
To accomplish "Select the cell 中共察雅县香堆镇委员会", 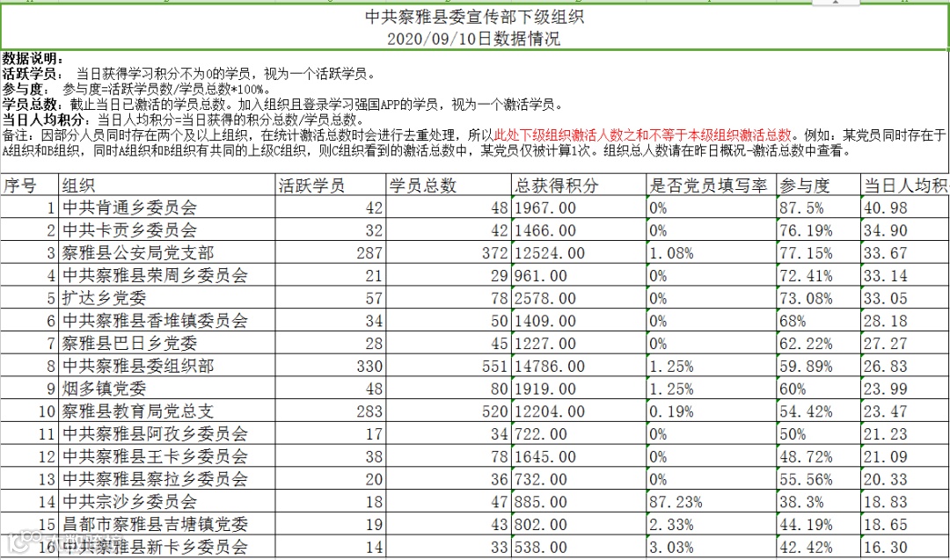I will click(x=167, y=320).
